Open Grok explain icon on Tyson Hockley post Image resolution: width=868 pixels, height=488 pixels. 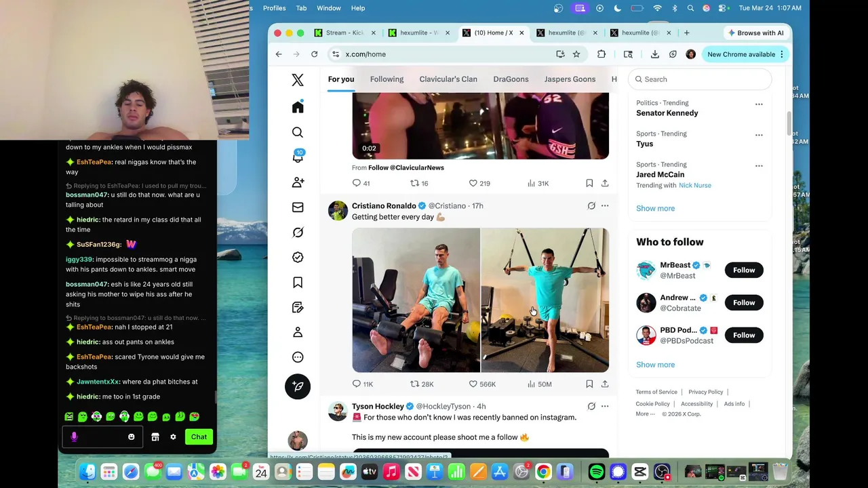(591, 406)
